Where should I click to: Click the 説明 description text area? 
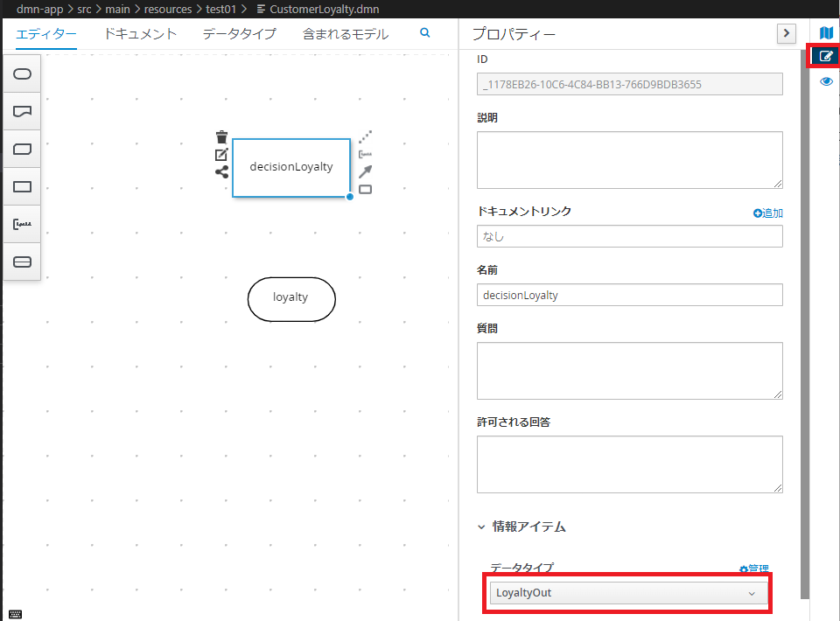click(629, 160)
